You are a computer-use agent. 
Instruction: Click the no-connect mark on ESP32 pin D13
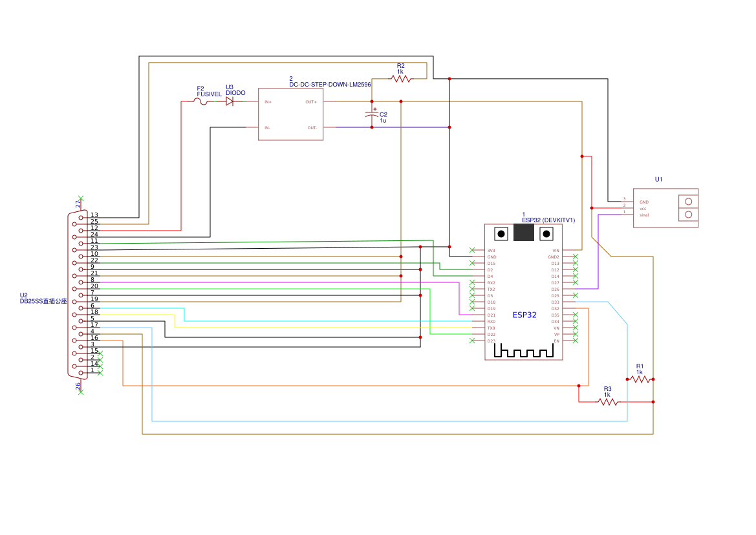[576, 264]
